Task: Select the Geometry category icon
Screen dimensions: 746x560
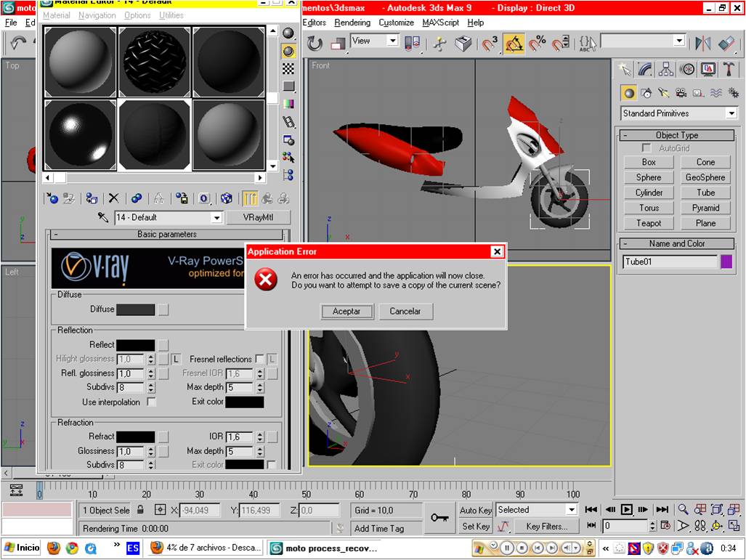Action: tap(629, 93)
